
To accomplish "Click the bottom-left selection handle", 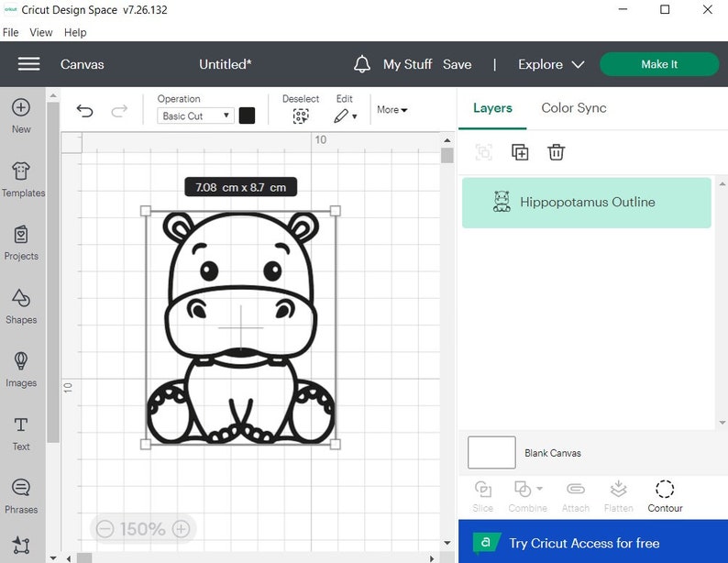I will pyautogui.click(x=145, y=445).
